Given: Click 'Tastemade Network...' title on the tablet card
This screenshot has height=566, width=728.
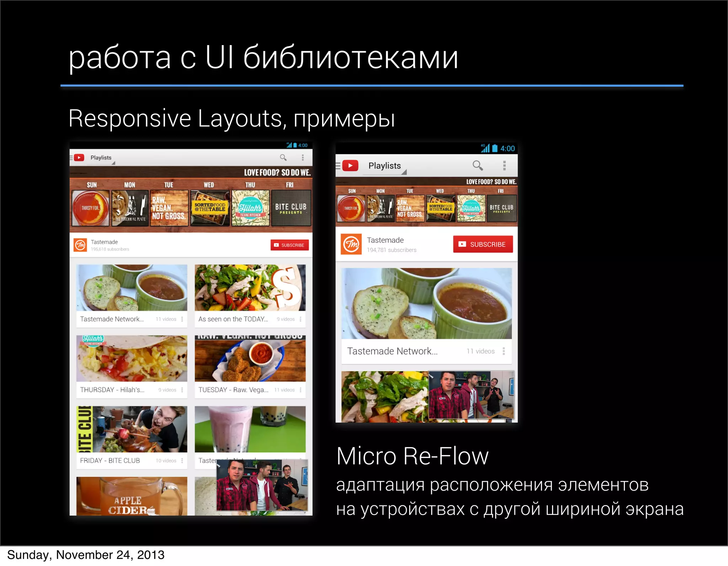Looking at the screenshot, I should [x=112, y=319].
